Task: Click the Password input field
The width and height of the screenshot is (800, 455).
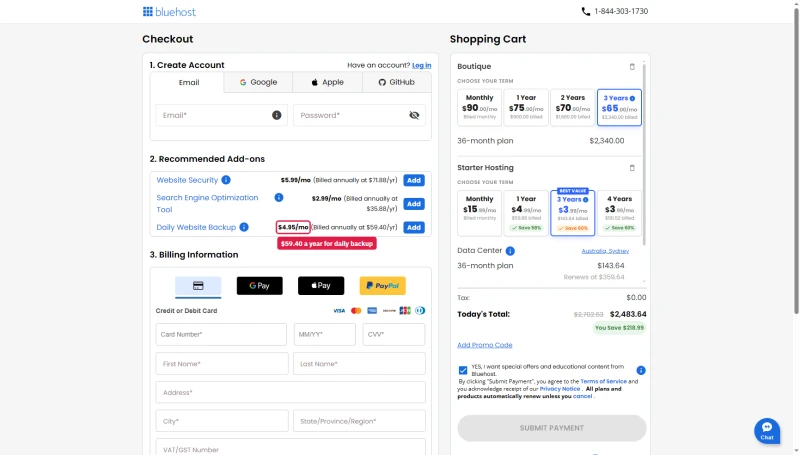Action: [x=359, y=115]
